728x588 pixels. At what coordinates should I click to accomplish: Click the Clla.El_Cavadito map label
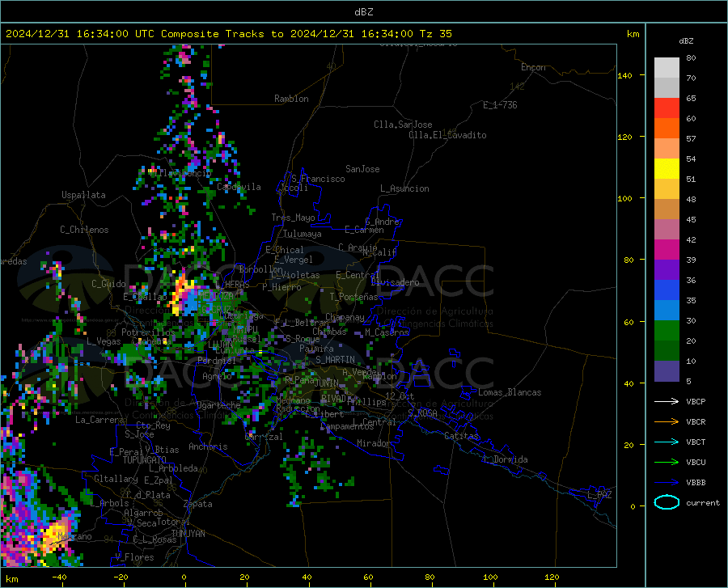pyautogui.click(x=447, y=135)
